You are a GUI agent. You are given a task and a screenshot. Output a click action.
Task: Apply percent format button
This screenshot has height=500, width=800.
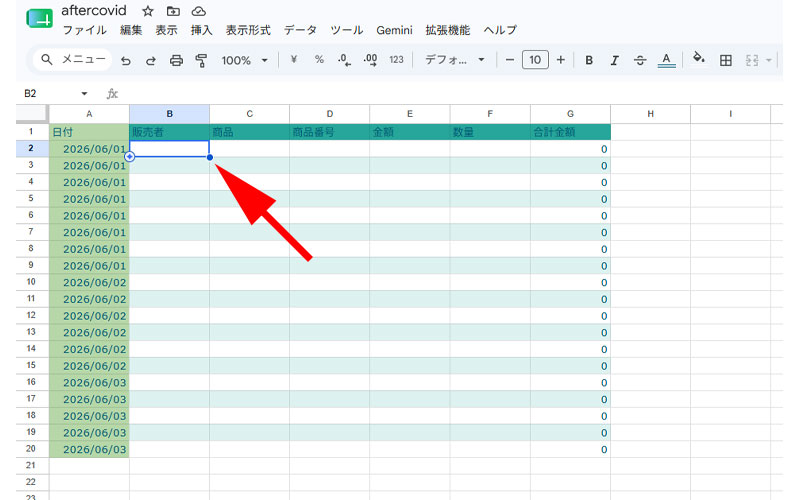319,60
